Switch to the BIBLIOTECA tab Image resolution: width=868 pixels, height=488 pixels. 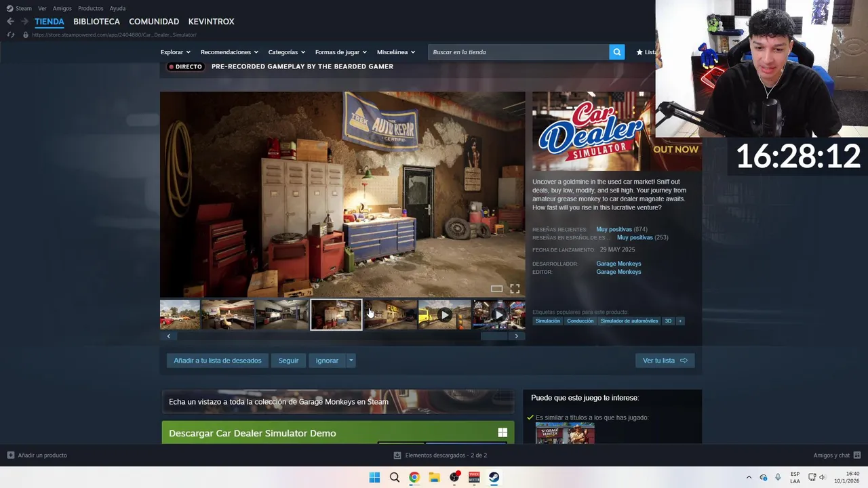point(96,22)
